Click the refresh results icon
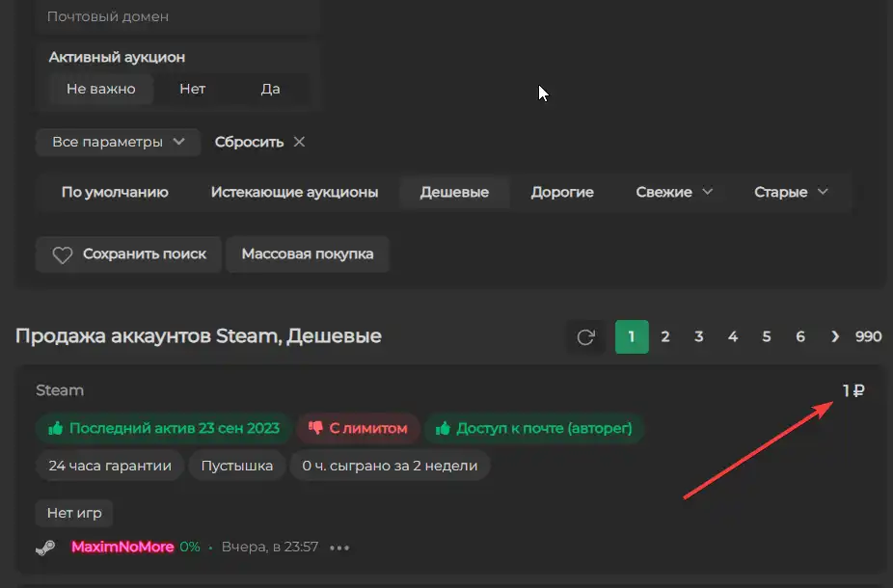 585,337
